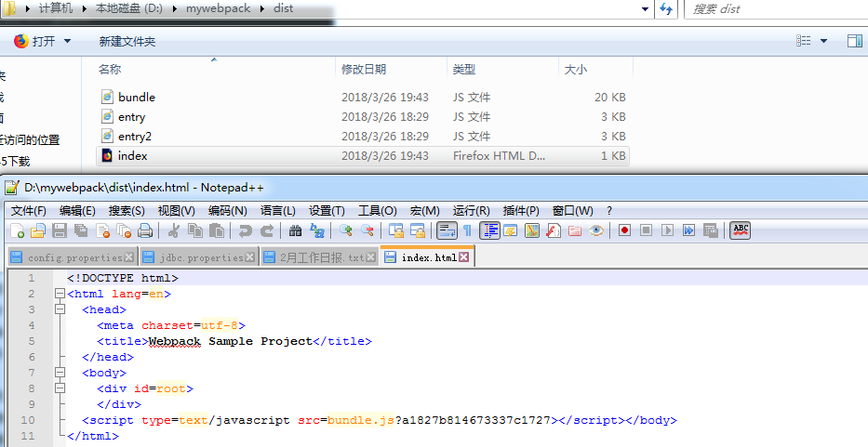This screenshot has width=868, height=447.
Task: Click the Save All toolbar icon
Action: click(x=81, y=230)
